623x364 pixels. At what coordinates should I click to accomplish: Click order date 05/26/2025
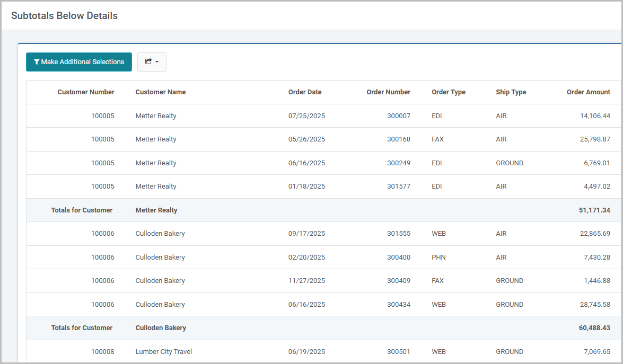(307, 139)
